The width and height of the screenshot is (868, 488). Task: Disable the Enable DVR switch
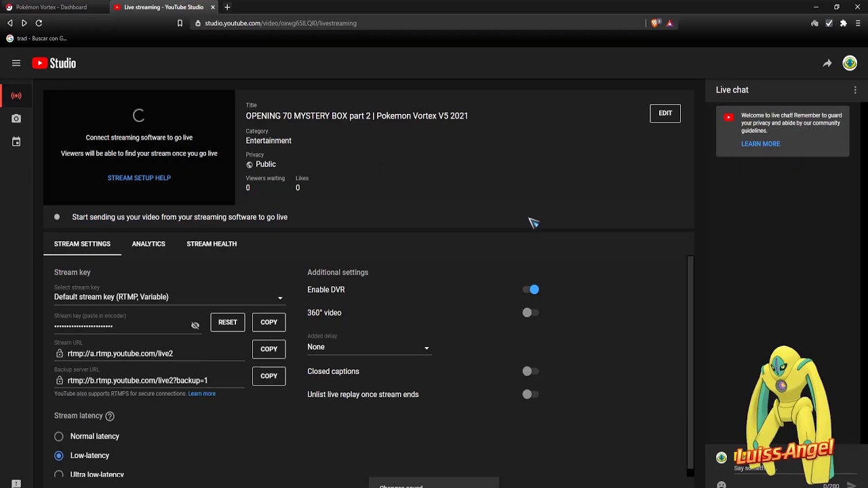(x=531, y=289)
